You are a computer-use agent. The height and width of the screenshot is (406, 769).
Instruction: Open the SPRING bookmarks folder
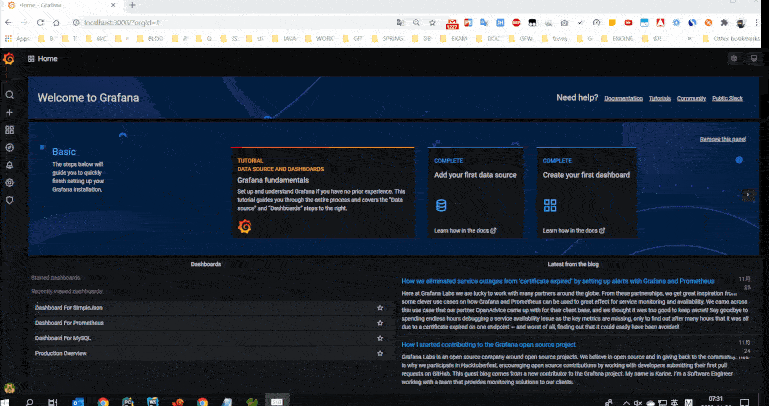pyautogui.click(x=387, y=38)
